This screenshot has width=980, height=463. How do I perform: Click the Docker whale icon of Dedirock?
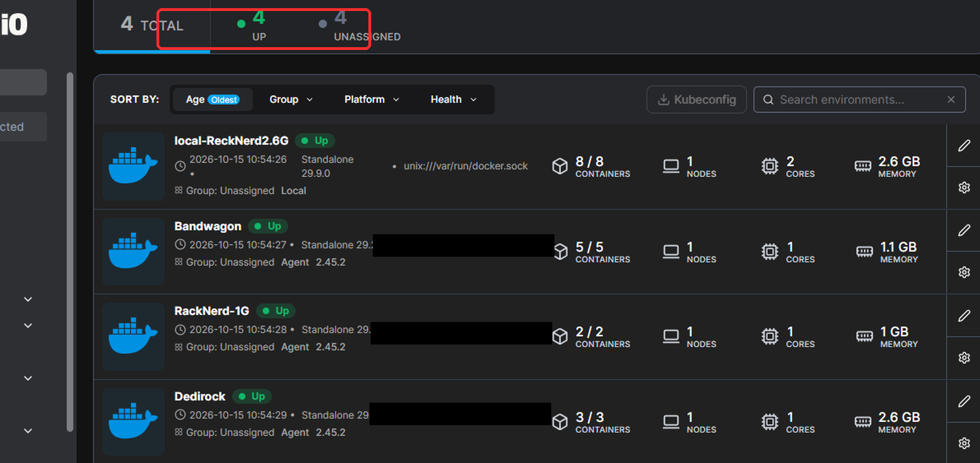pyautogui.click(x=133, y=421)
